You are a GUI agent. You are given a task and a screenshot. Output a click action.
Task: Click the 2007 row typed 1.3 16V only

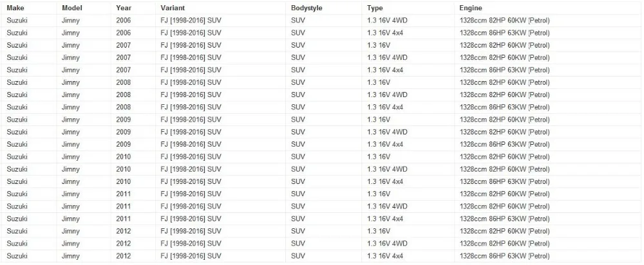click(321, 45)
